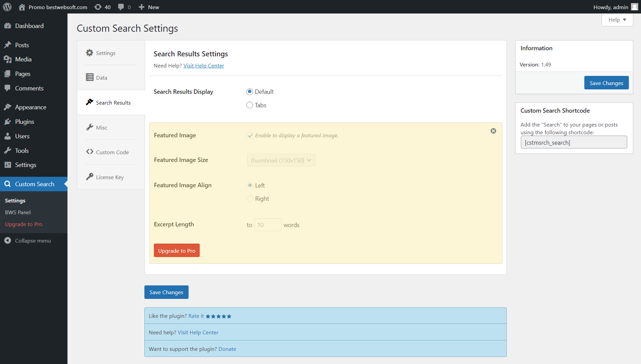Click the Appearance brush icon in sidebar
Image resolution: width=641 pixels, height=364 pixels.
[8, 107]
